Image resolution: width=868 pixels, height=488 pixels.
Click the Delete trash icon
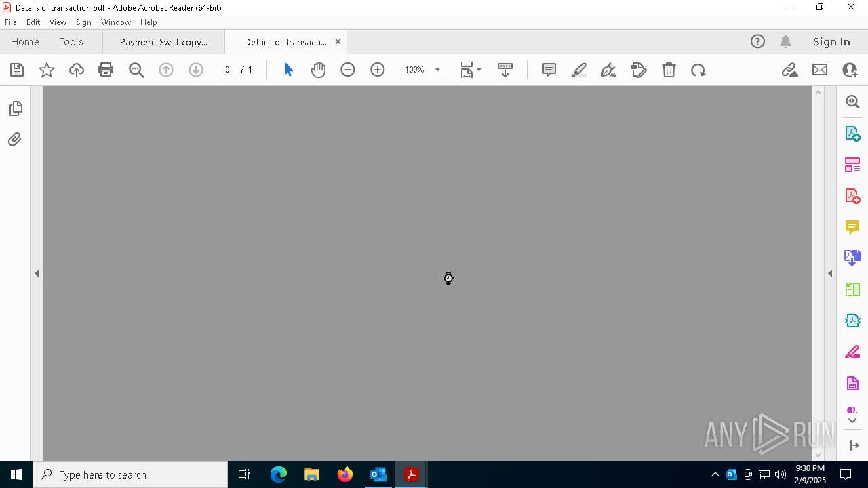click(x=669, y=70)
